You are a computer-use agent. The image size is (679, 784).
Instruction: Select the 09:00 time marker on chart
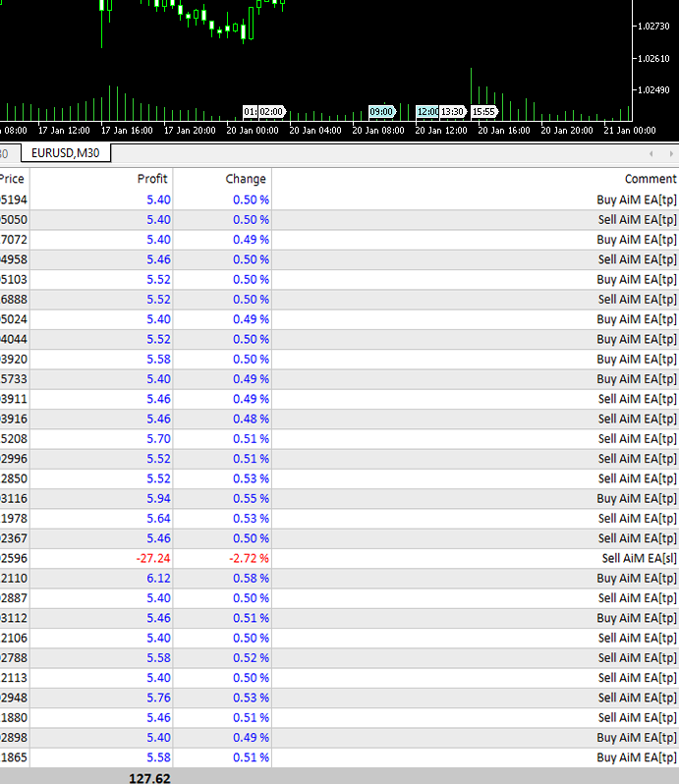(381, 111)
